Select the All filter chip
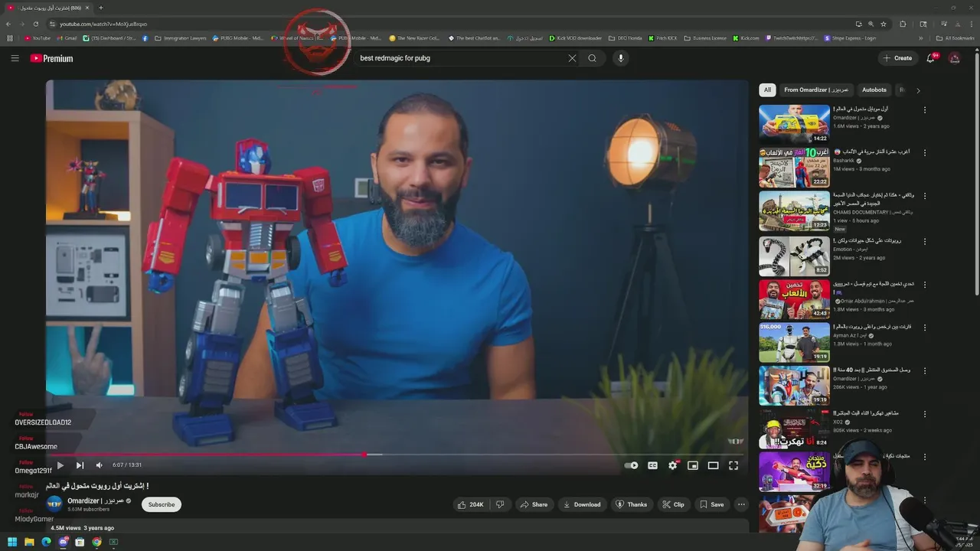 (x=767, y=90)
